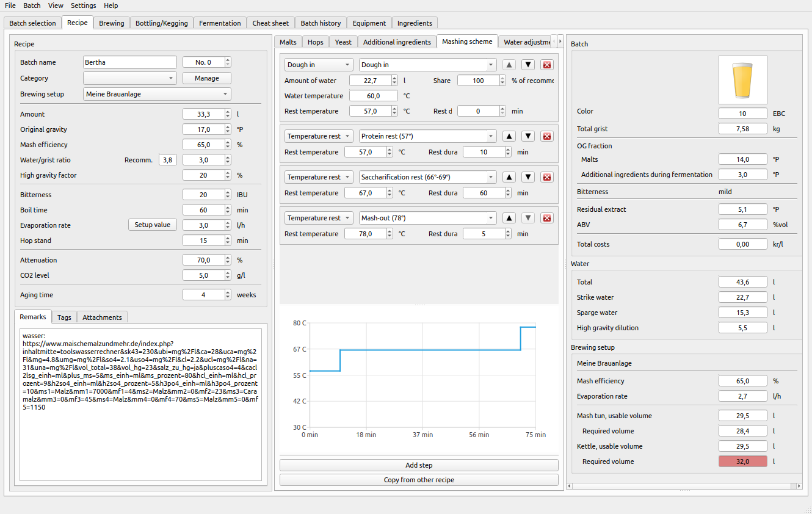Click the Batch name text field

click(x=130, y=62)
